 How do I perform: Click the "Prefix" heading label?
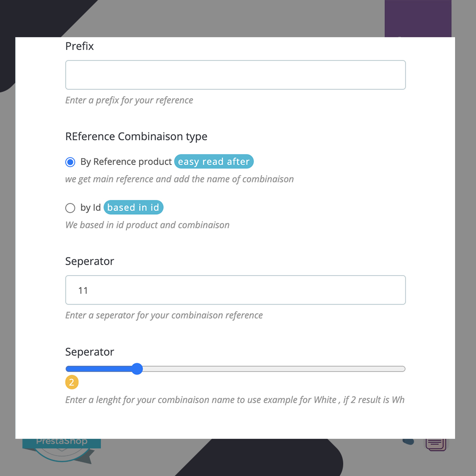point(79,46)
